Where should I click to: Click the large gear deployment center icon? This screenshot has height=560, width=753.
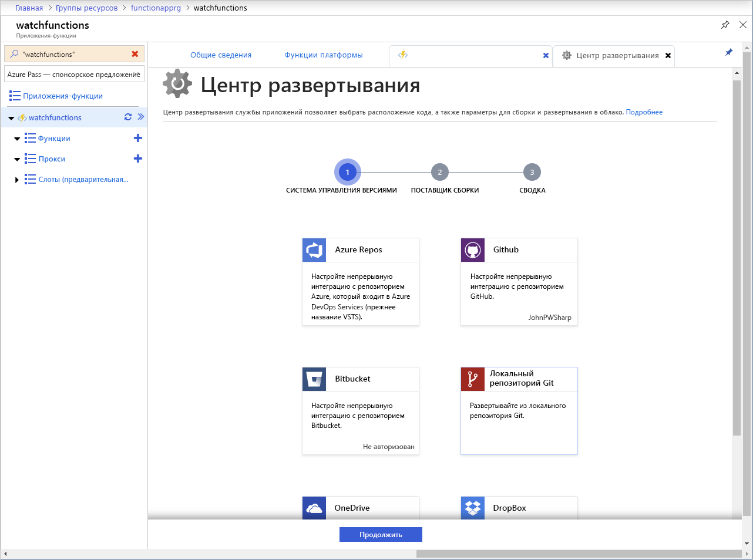click(177, 83)
